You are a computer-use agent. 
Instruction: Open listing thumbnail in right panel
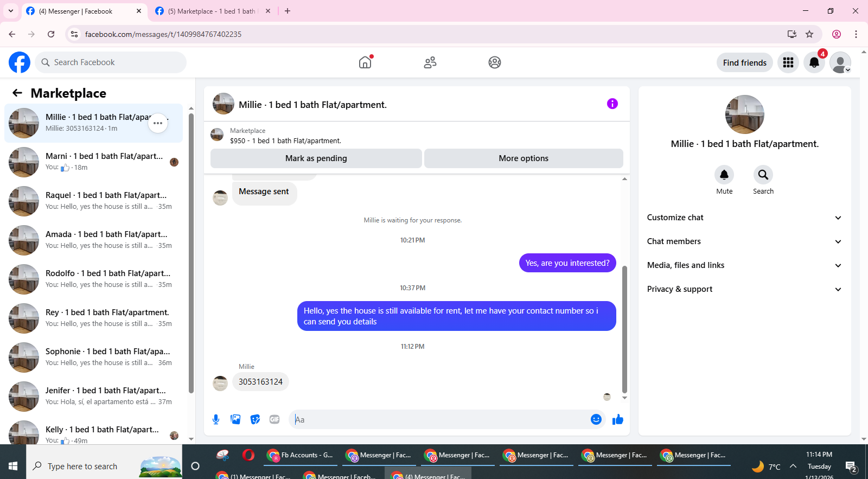tap(745, 114)
